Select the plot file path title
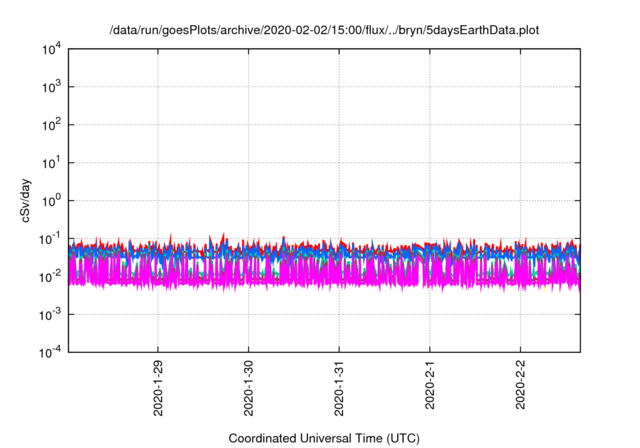Screen dimensions: 640x448 (x=324, y=30)
